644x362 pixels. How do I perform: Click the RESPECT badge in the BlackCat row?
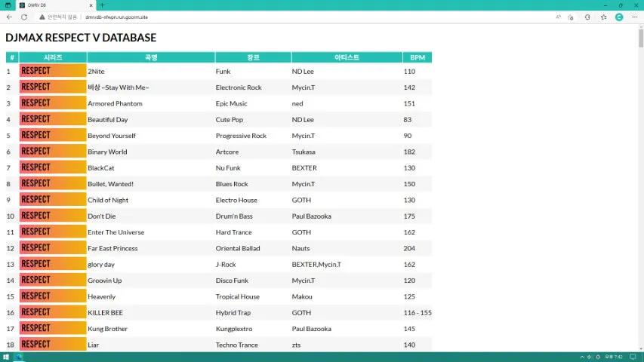[x=53, y=167]
